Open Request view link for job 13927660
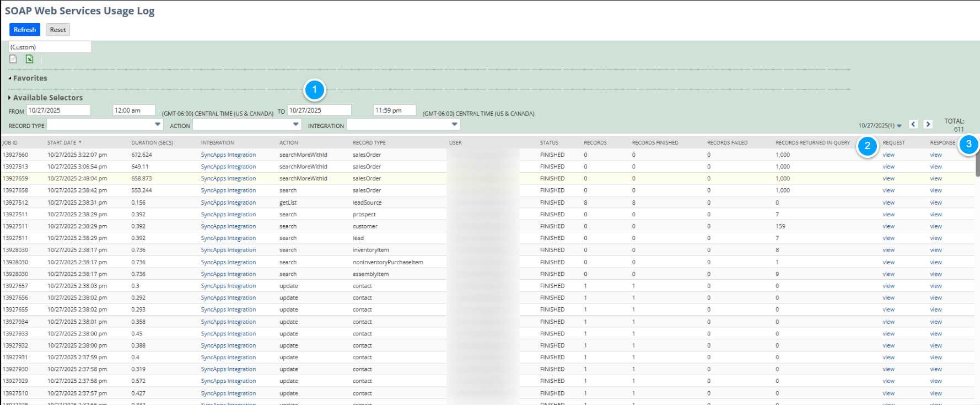The width and height of the screenshot is (980, 405). (889, 155)
